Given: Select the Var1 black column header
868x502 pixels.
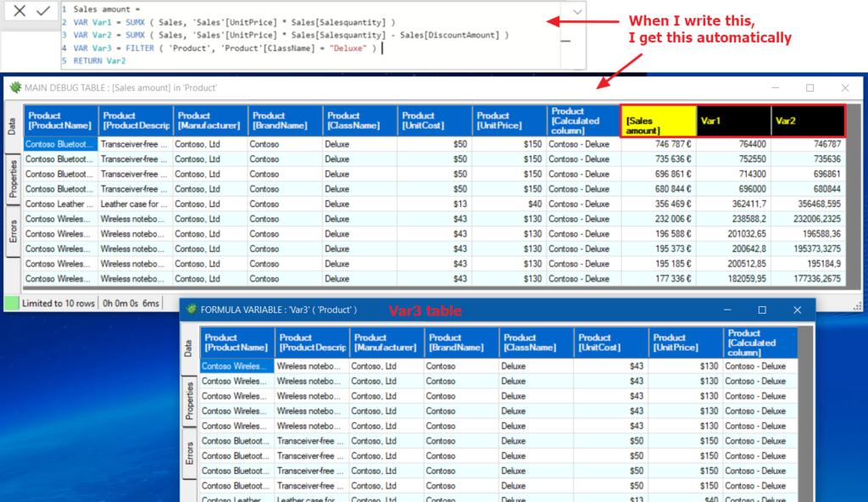Looking at the screenshot, I should point(733,120).
